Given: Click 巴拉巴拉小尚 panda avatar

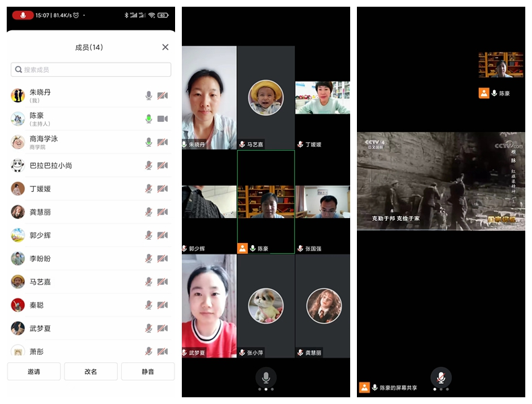Looking at the screenshot, I should 18,166.
